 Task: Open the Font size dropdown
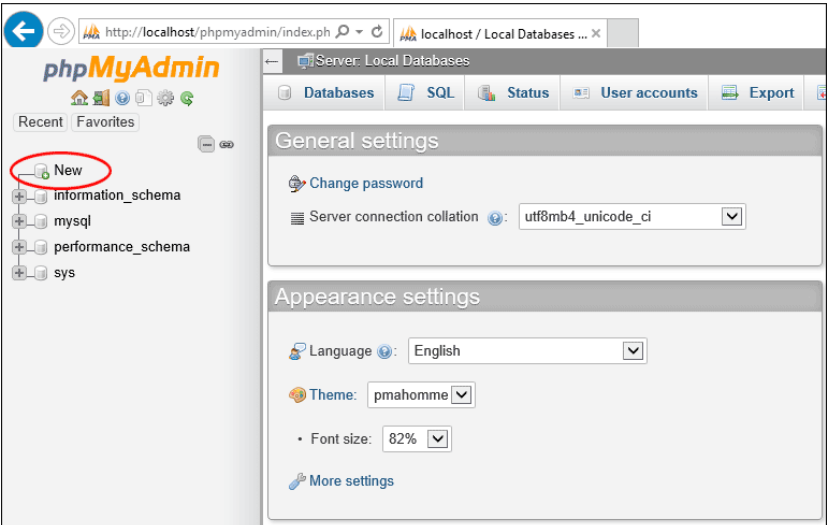417,438
